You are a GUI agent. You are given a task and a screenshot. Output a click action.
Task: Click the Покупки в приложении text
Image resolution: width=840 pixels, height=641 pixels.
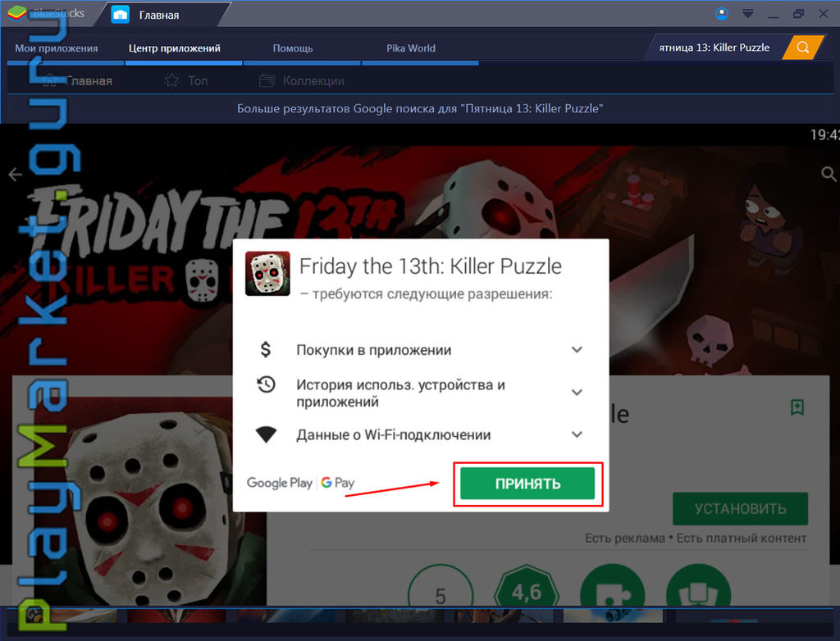tap(374, 350)
